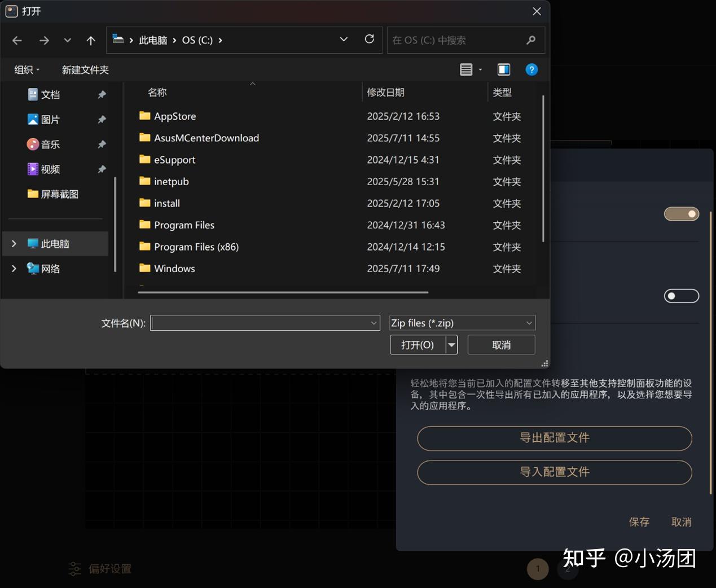
Task: Open the dropdown arrow next to 打开(O)
Action: coord(450,344)
